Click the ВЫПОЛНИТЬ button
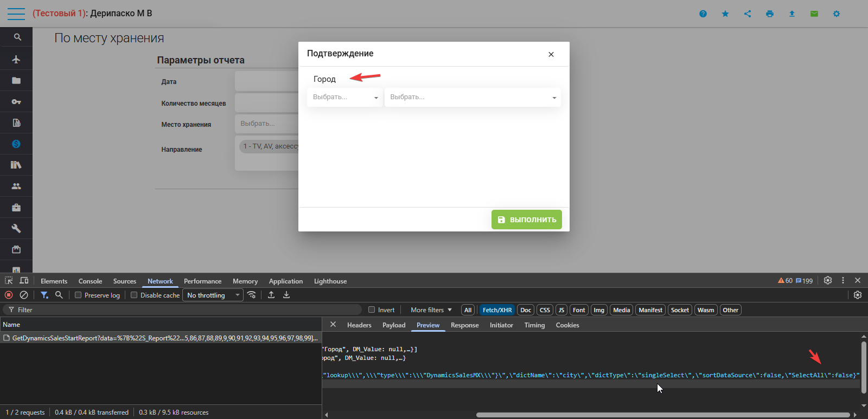868x419 pixels. (x=527, y=220)
